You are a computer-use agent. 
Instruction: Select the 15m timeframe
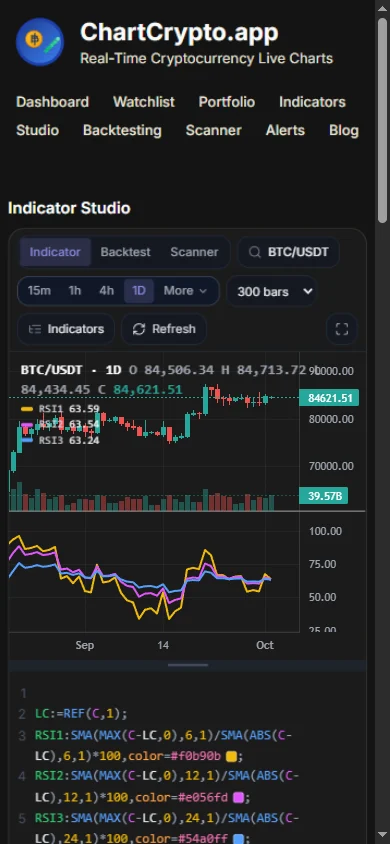39,291
